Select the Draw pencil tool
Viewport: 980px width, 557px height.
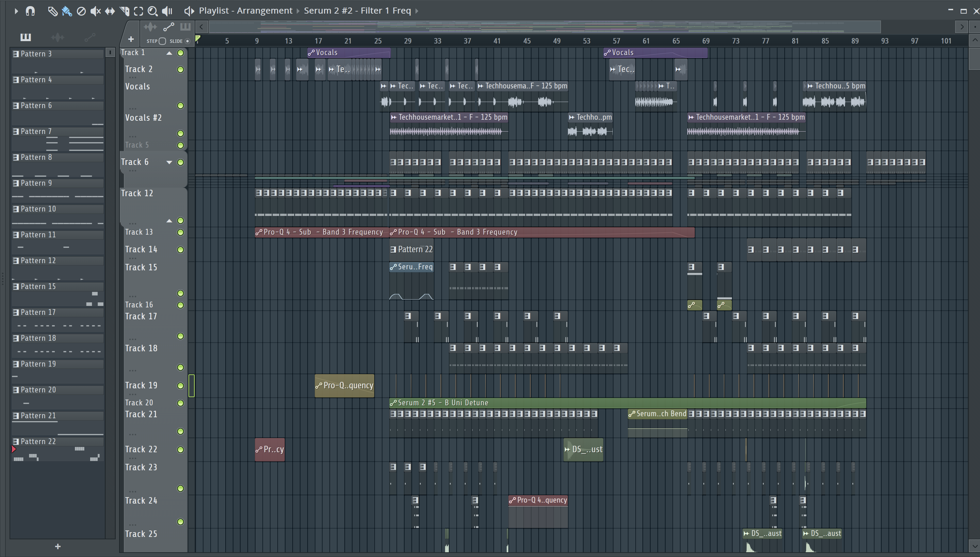pyautogui.click(x=52, y=11)
